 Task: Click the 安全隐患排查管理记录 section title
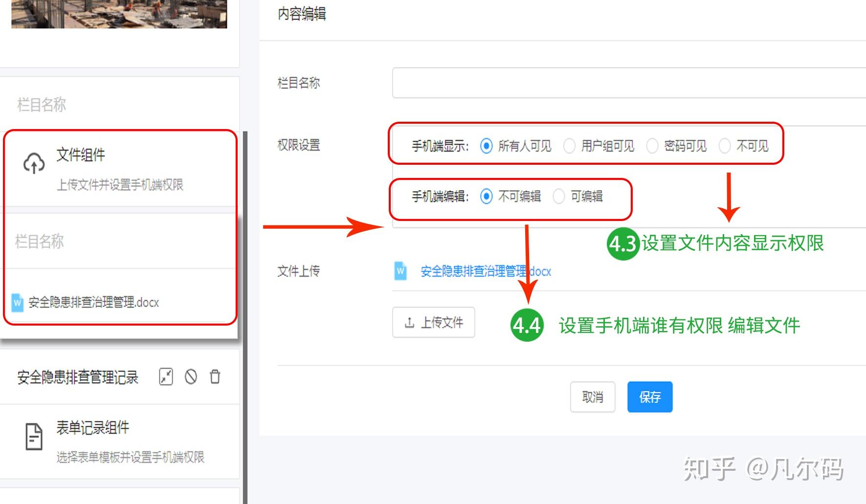pos(78,377)
